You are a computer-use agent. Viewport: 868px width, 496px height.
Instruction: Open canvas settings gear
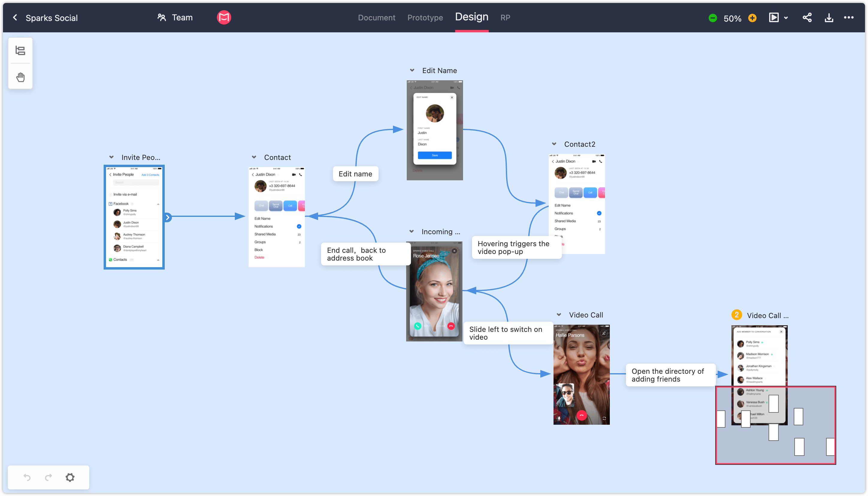point(70,477)
